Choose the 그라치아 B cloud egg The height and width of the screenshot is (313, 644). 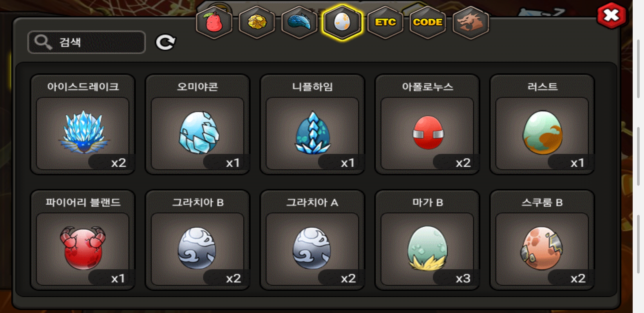tap(198, 240)
